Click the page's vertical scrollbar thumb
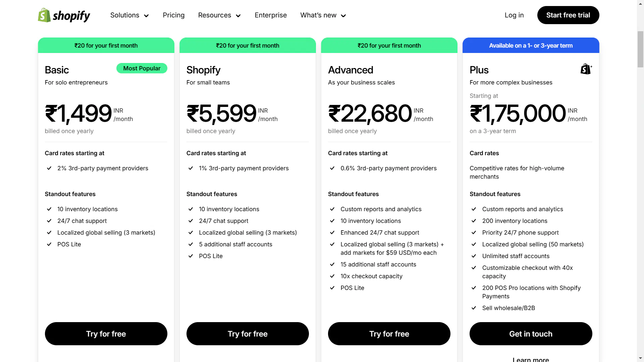 click(640, 49)
